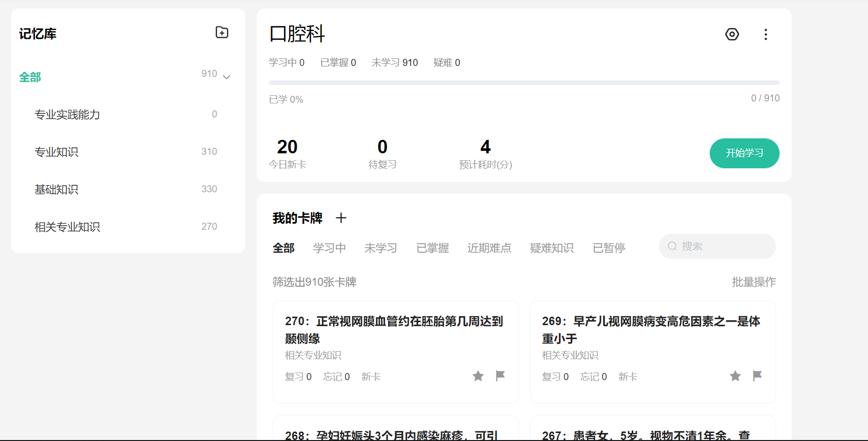Click the 待复习 count 0
This screenshot has width=868, height=441.
pyautogui.click(x=383, y=147)
